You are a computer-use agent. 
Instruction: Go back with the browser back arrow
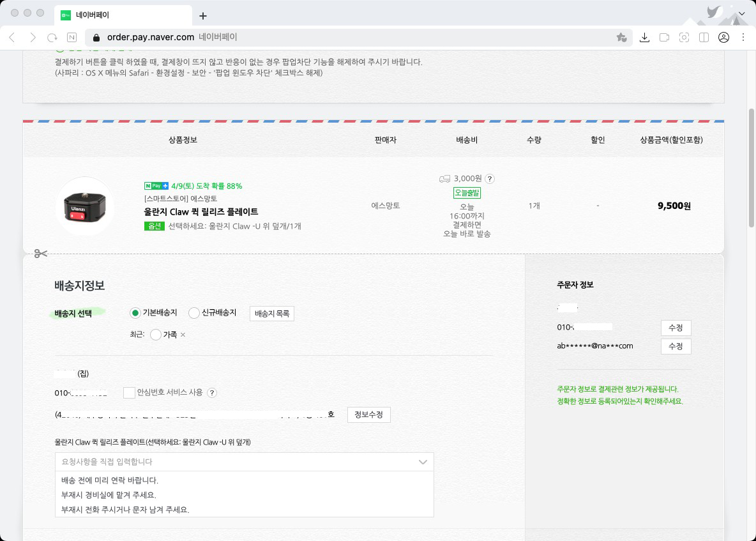click(13, 37)
